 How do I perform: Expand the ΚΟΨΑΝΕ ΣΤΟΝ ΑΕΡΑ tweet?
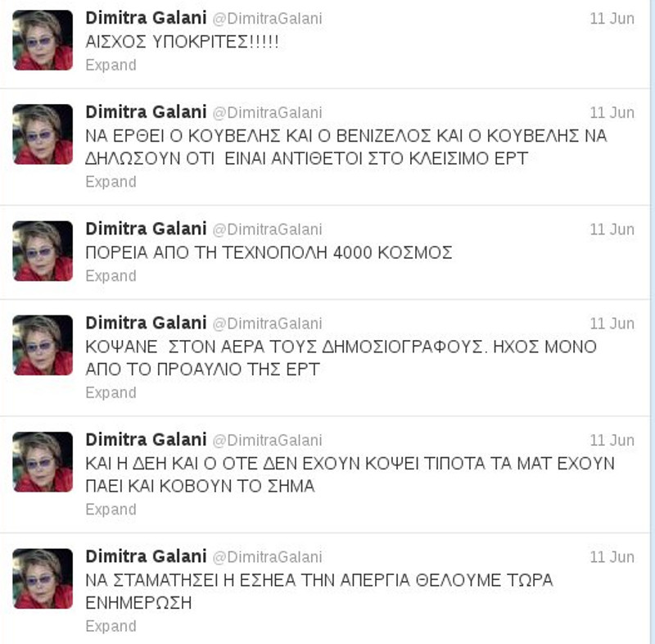pyautogui.click(x=111, y=392)
